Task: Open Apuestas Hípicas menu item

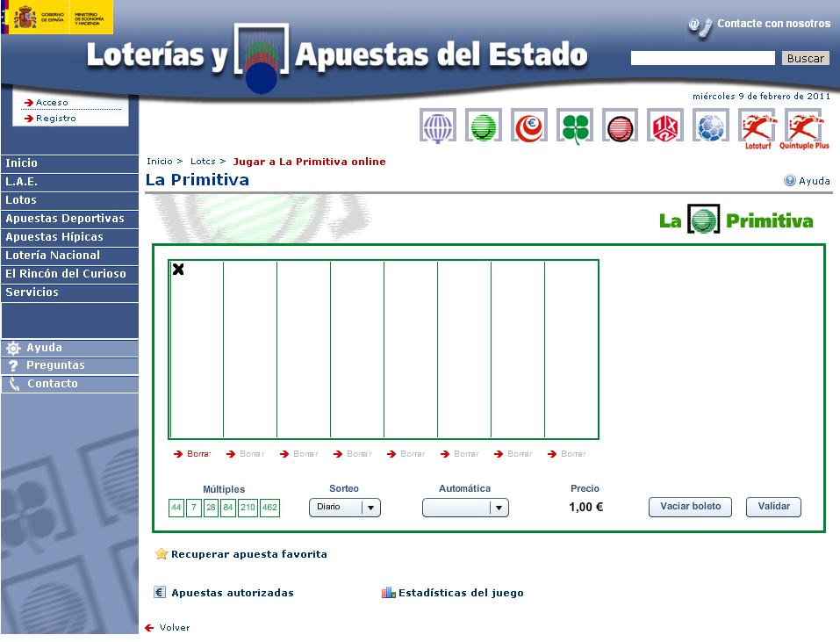Action: [69, 237]
